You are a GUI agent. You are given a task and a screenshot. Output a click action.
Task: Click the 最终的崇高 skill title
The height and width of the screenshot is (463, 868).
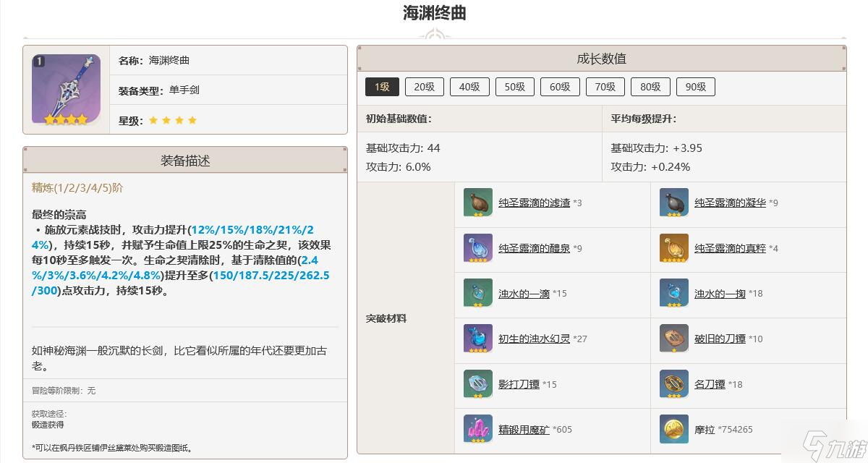(59, 214)
